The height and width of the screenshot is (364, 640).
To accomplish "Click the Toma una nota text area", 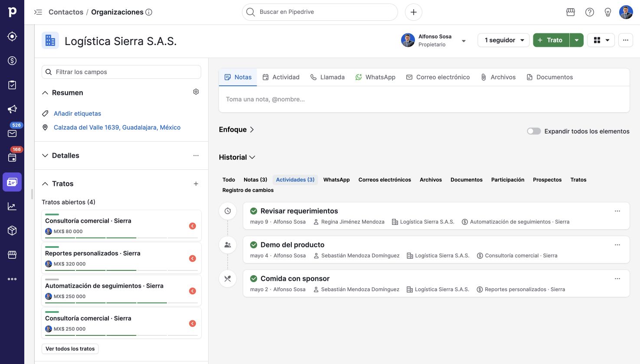I will (424, 99).
